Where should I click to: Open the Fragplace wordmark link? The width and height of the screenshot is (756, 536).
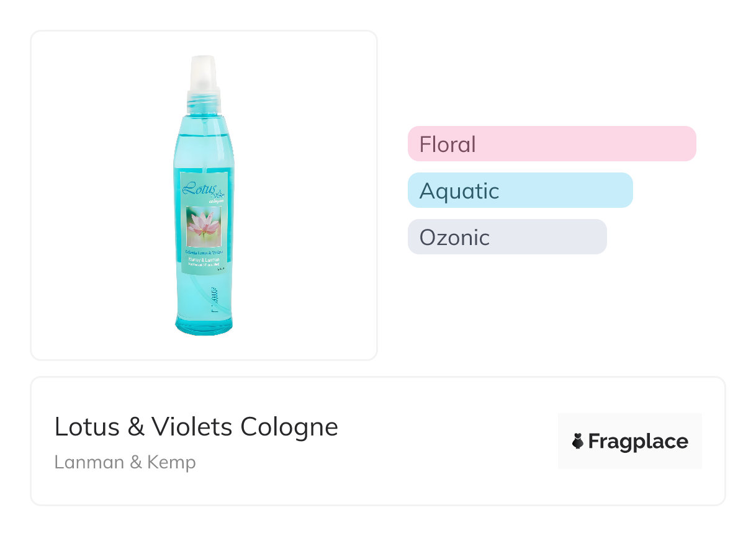[637, 442]
